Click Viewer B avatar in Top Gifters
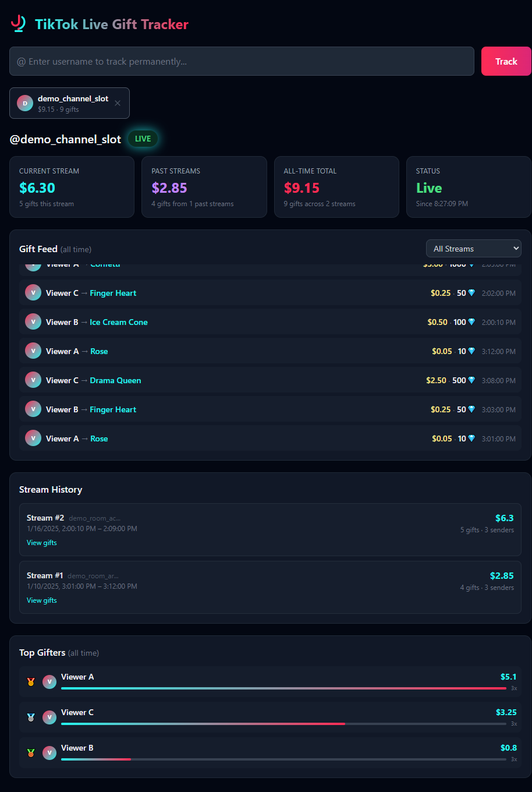Screen dimensions: 532x792 pyautogui.click(x=49, y=753)
